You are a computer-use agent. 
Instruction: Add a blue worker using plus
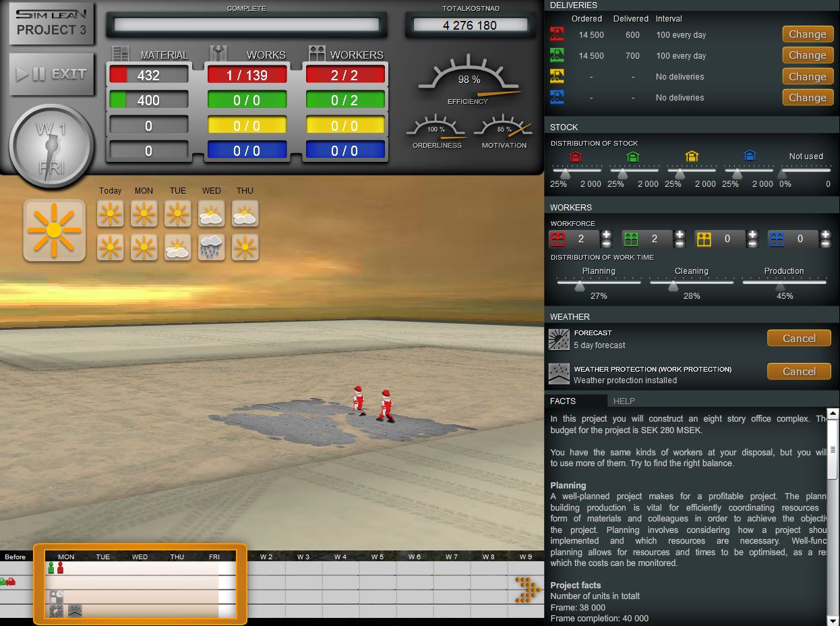[x=826, y=235]
